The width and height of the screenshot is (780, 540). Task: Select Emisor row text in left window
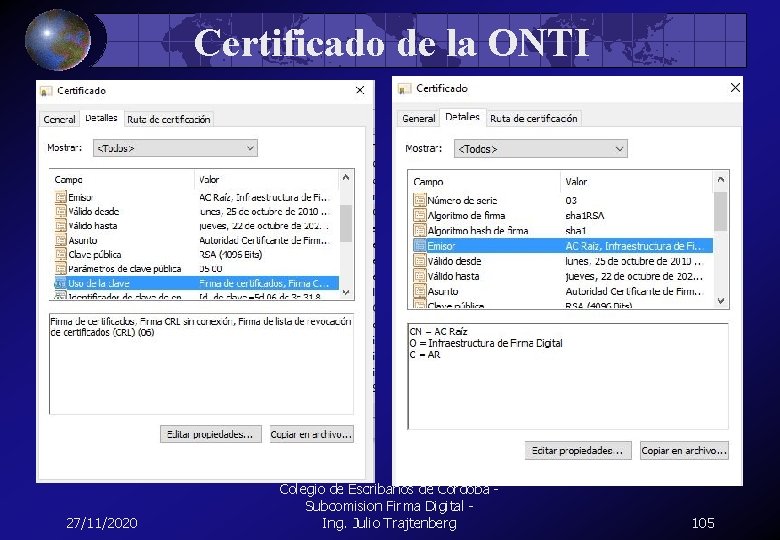pos(196,197)
